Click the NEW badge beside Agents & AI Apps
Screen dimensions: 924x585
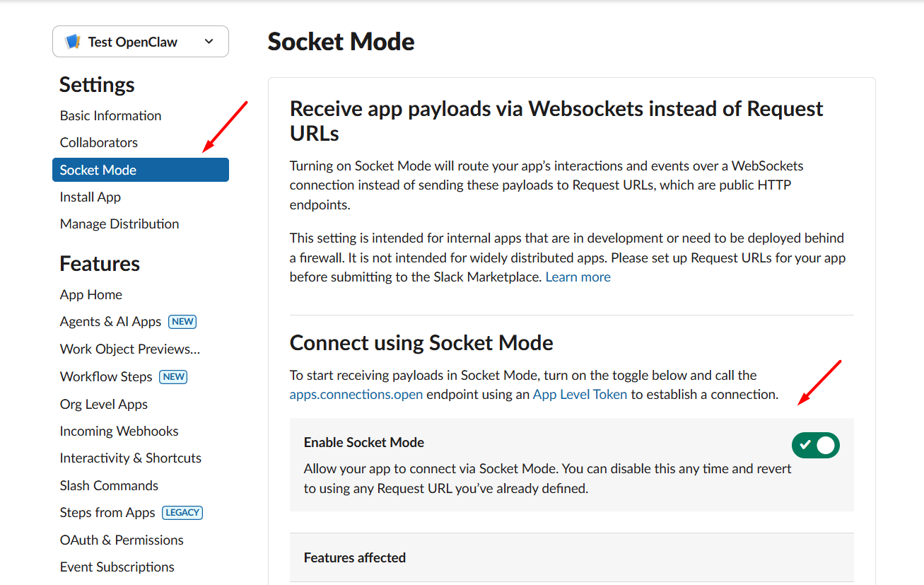point(182,322)
